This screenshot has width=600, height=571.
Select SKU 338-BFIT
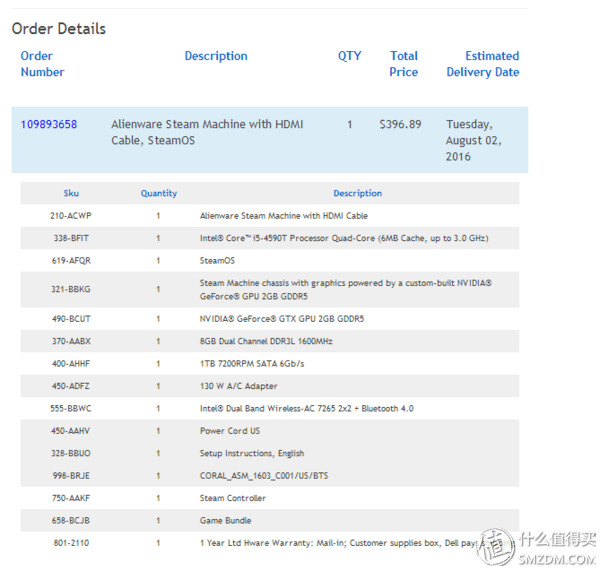tap(71, 238)
